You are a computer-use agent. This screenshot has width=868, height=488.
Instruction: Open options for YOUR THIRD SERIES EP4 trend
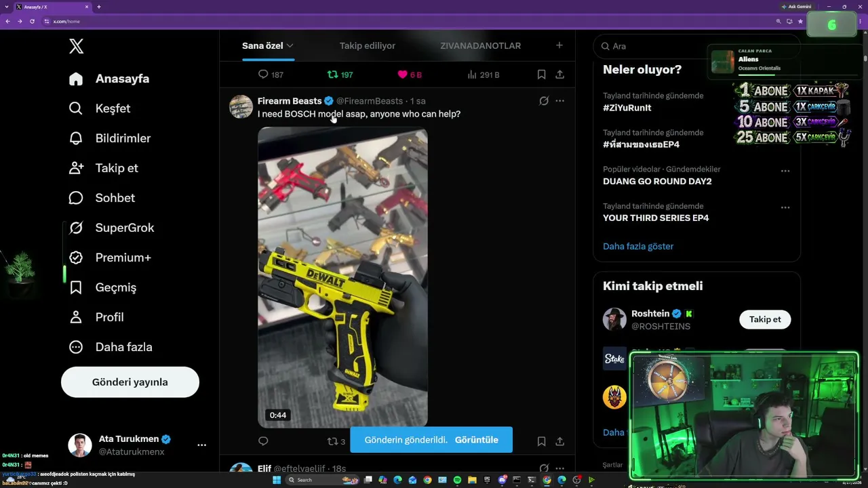point(785,207)
